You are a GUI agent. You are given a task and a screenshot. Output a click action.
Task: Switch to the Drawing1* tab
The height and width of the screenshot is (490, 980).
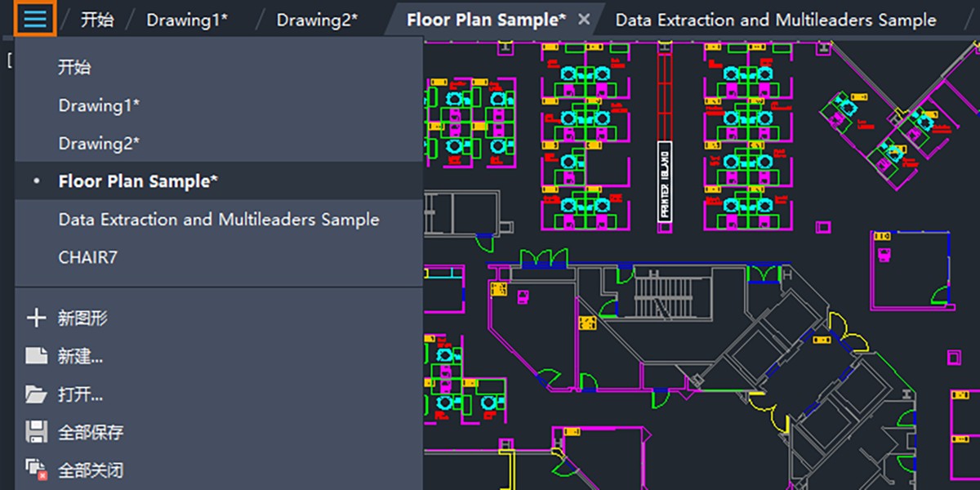[187, 18]
